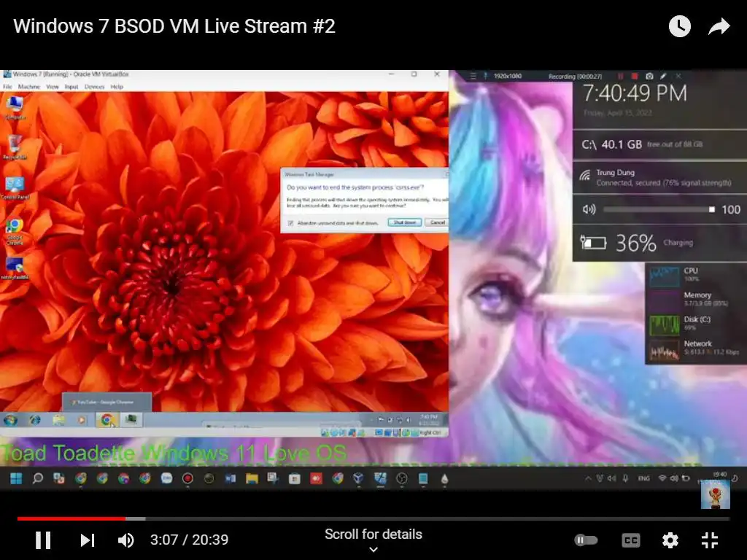Open Windows 11 Task View icon
Image resolution: width=747 pixels, height=560 pixels.
pos(59,478)
